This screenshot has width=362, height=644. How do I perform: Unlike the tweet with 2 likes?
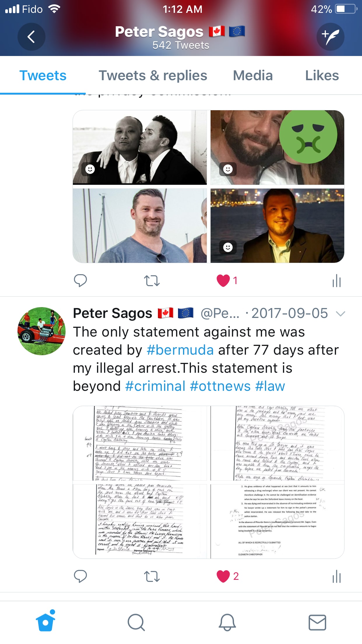tap(228, 576)
